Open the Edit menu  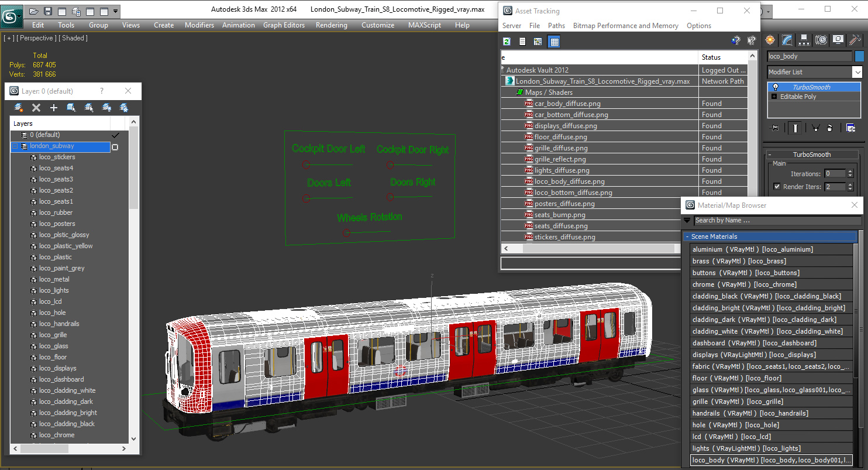(x=38, y=25)
